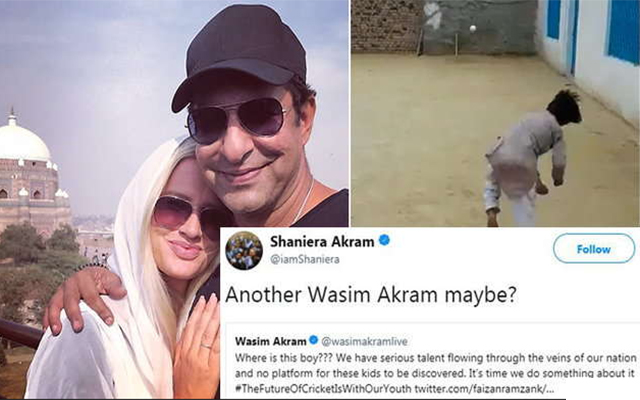Open the twitter.com/faizanramzank link
Image resolution: width=640 pixels, height=400 pixels.
pos(484,388)
